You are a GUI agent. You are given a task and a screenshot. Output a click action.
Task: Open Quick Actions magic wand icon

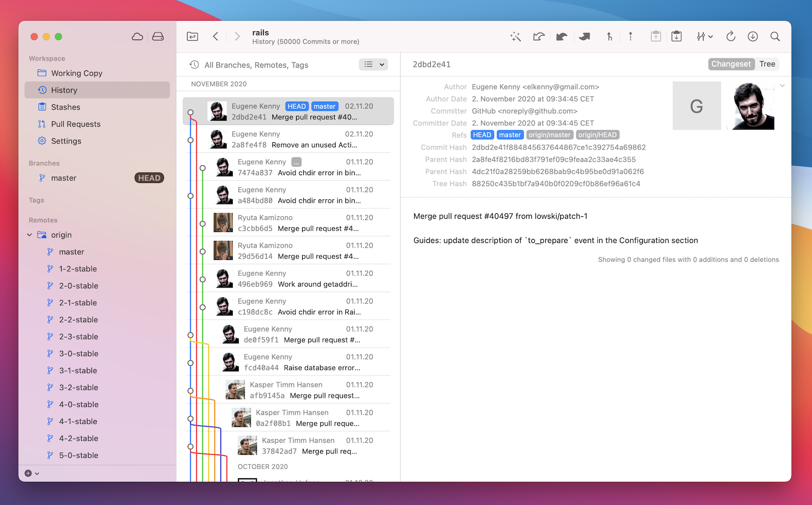pyautogui.click(x=515, y=36)
